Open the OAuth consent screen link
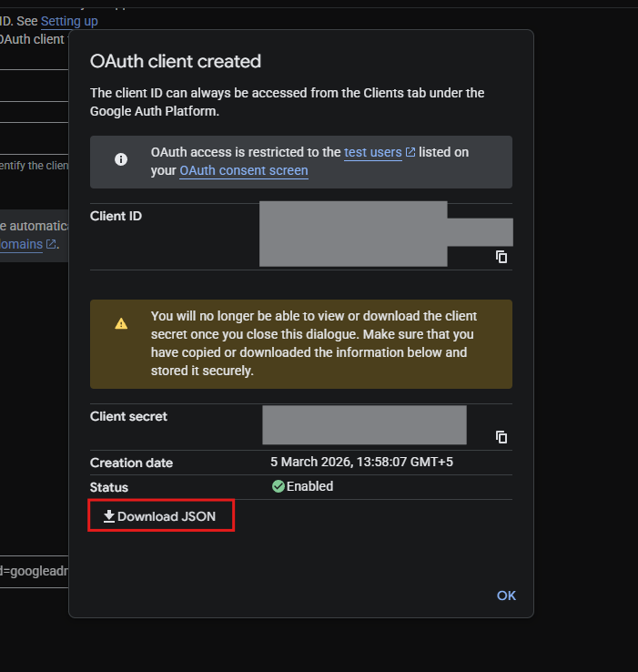The image size is (638, 672). coord(243,170)
